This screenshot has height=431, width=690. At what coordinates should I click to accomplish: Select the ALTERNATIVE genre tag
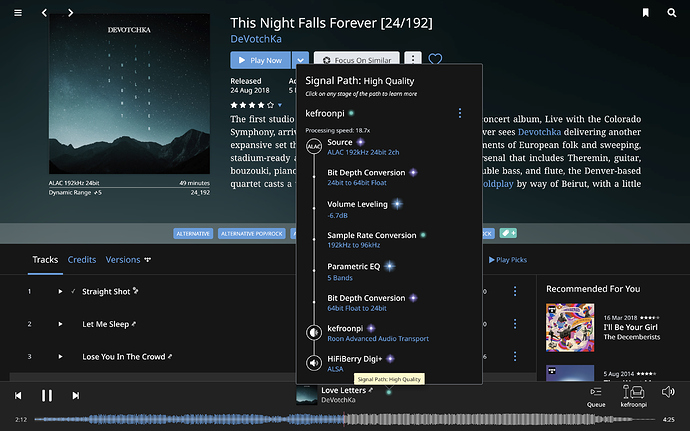click(x=193, y=233)
